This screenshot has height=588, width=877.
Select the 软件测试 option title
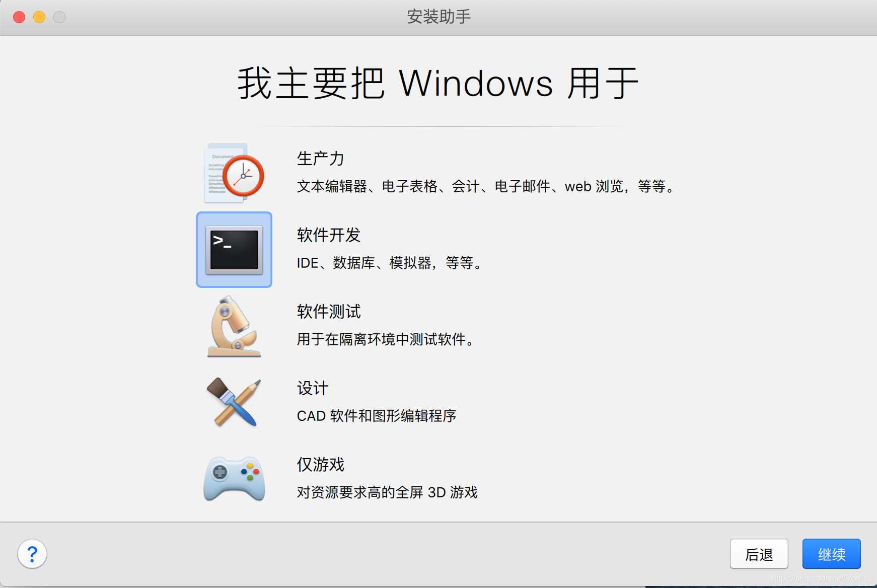(x=329, y=312)
